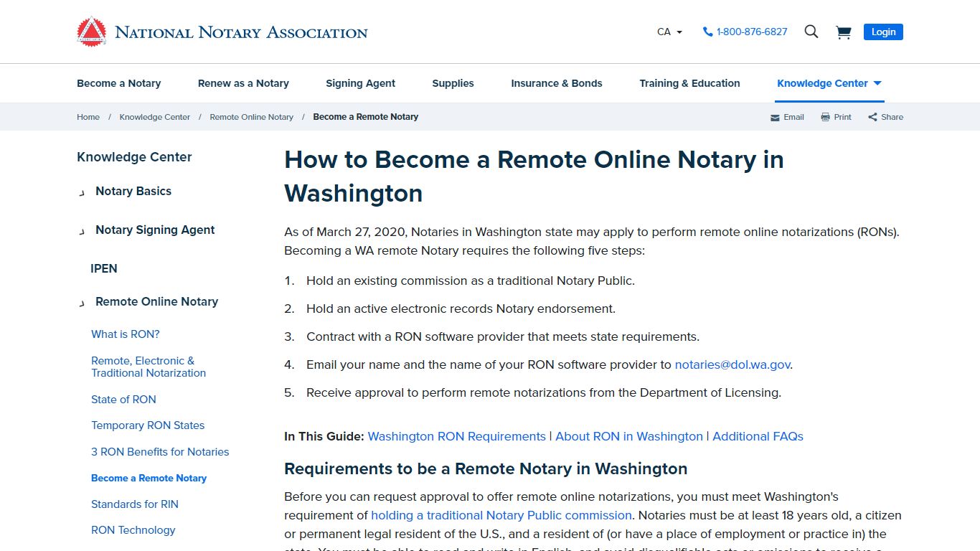
Task: Open Become a Remote Notary sidebar link
Action: point(149,478)
